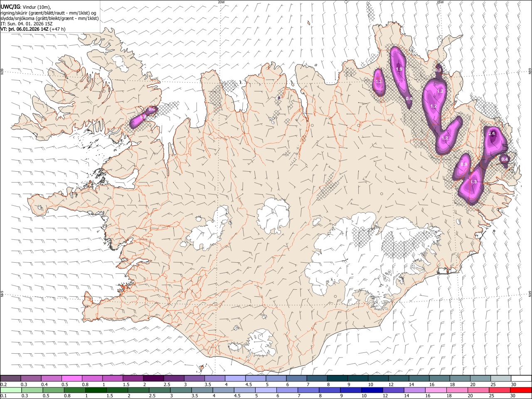Click the 0.8 label on the Westfjords blob
This screenshot has width=532, height=399.
tap(143, 118)
